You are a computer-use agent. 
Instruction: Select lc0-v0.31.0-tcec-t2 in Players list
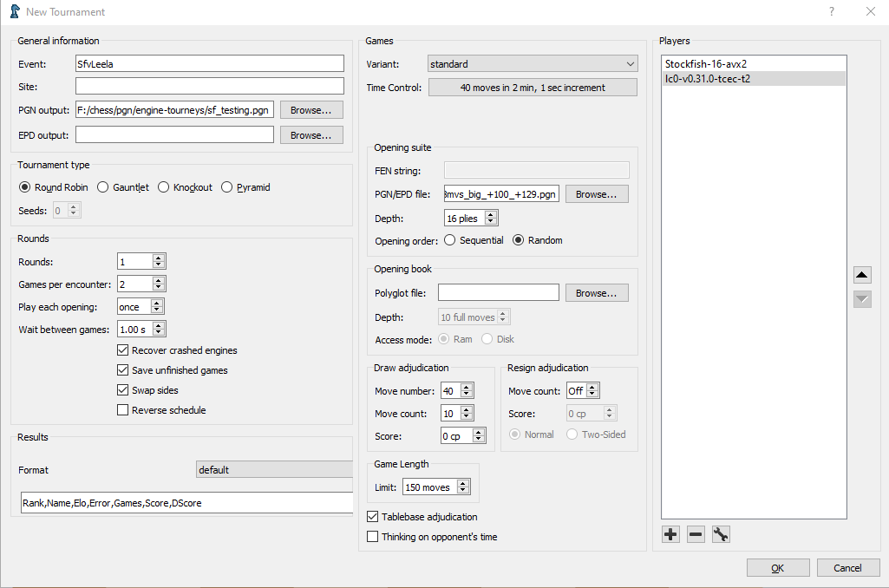click(754, 78)
